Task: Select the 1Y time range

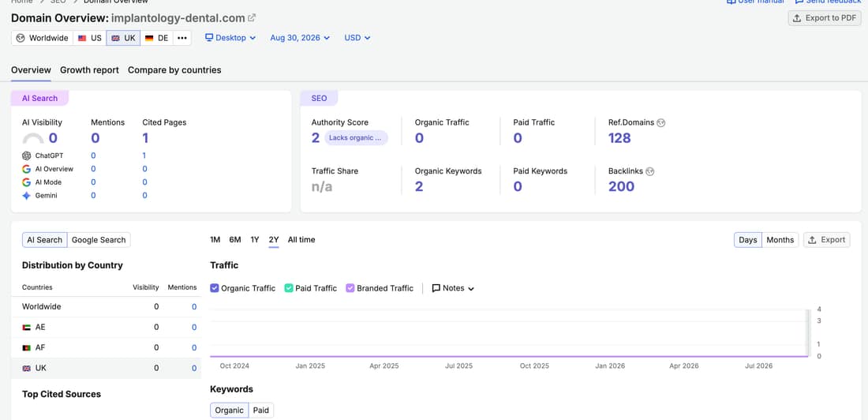Action: click(x=255, y=240)
